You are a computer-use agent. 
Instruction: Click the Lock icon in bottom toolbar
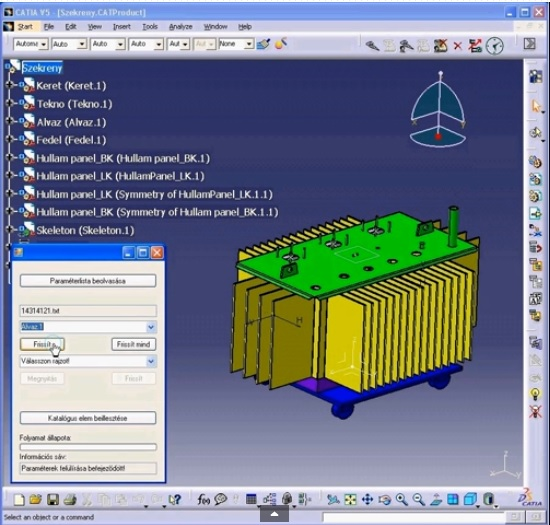(287, 499)
